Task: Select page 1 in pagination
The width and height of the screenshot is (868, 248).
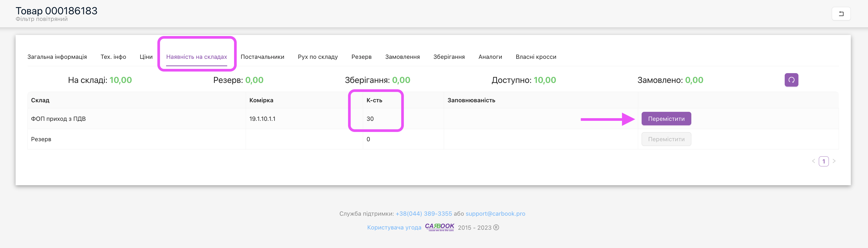Action: coord(824,161)
